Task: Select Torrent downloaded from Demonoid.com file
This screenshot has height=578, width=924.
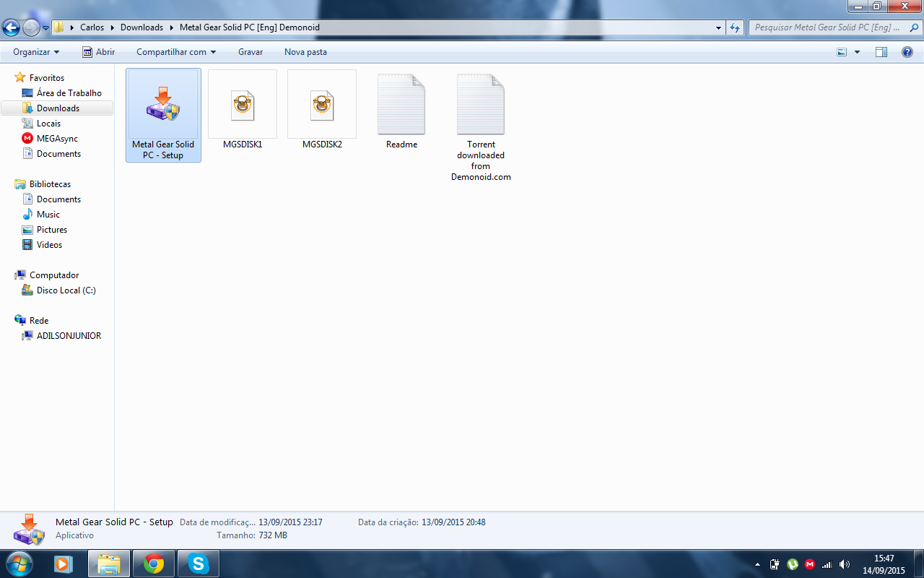Action: 481,126
